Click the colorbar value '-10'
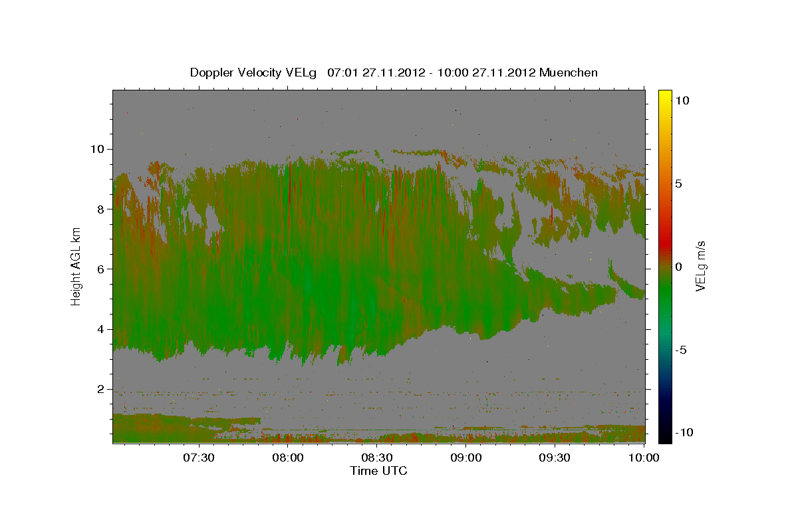This screenshot has width=798, height=532. click(x=683, y=432)
